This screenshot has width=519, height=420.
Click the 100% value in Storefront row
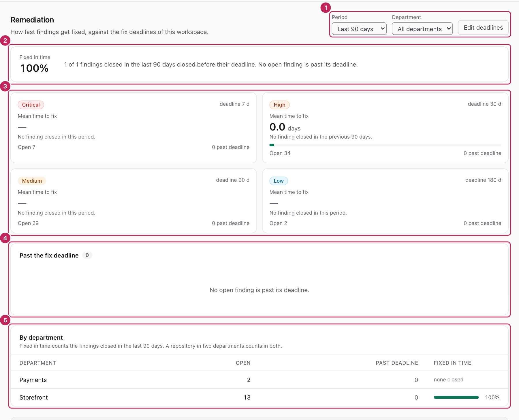pyautogui.click(x=492, y=398)
